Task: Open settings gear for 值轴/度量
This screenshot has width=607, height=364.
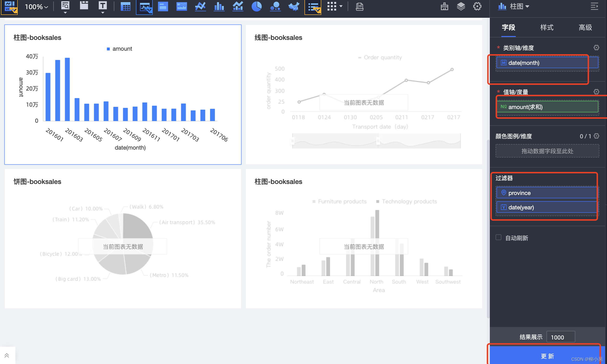Action: (x=596, y=92)
